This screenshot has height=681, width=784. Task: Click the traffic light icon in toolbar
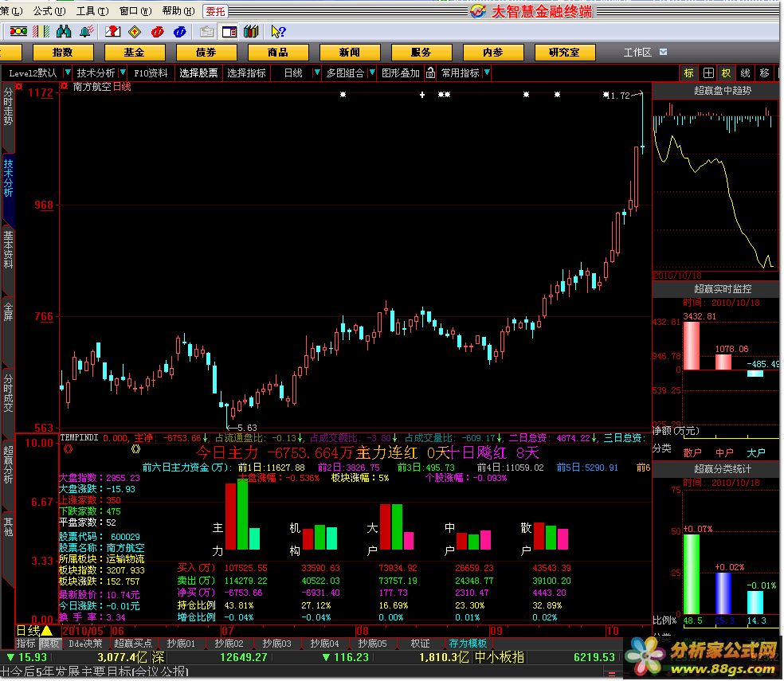pyautogui.click(x=18, y=32)
